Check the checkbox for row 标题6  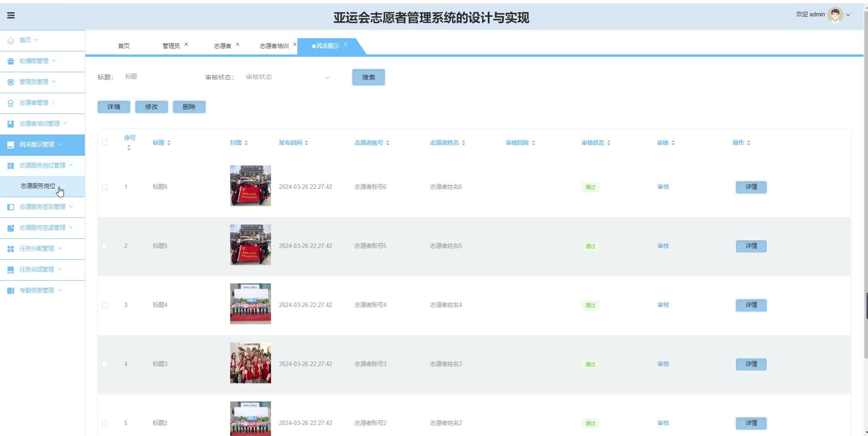click(105, 187)
